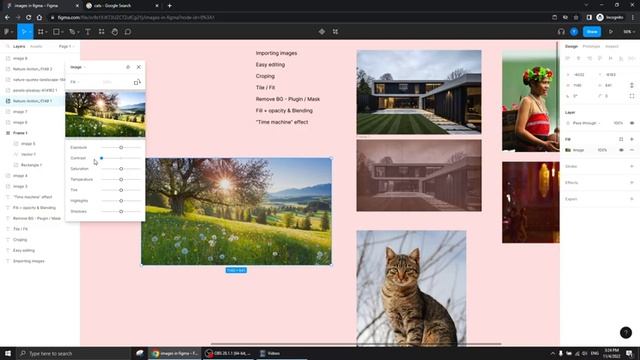Toggle Image fill visibility eye
Image resolution: width=640 pixels, height=360 pixels.
pyautogui.click(x=621, y=150)
